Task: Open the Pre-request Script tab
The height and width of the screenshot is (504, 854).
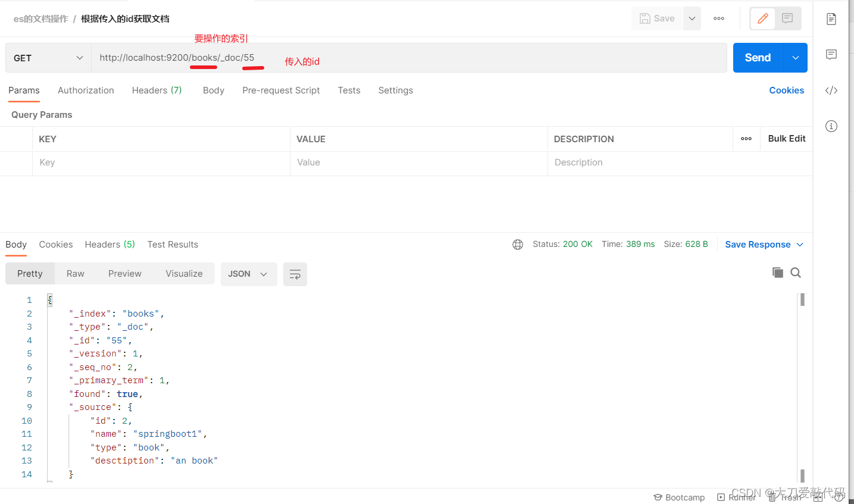Action: pos(281,90)
